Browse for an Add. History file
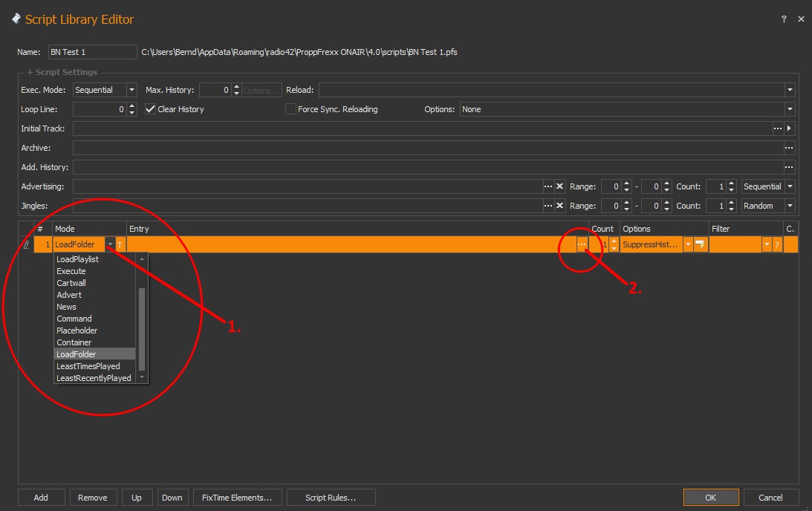Image resolution: width=812 pixels, height=511 pixels. click(x=789, y=167)
